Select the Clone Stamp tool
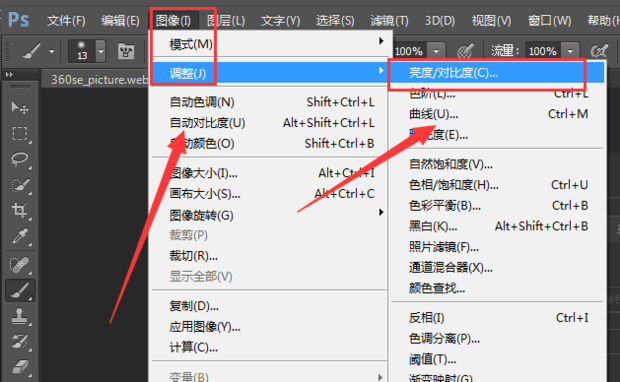The height and width of the screenshot is (382, 620). 19,316
